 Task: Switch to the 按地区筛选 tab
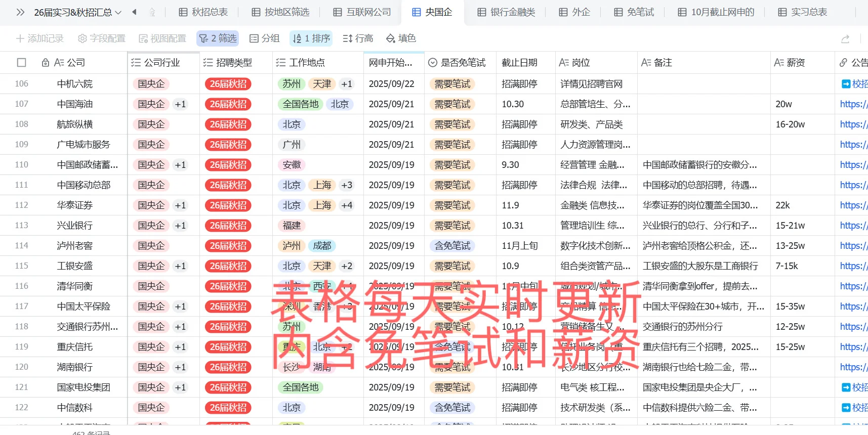280,12
